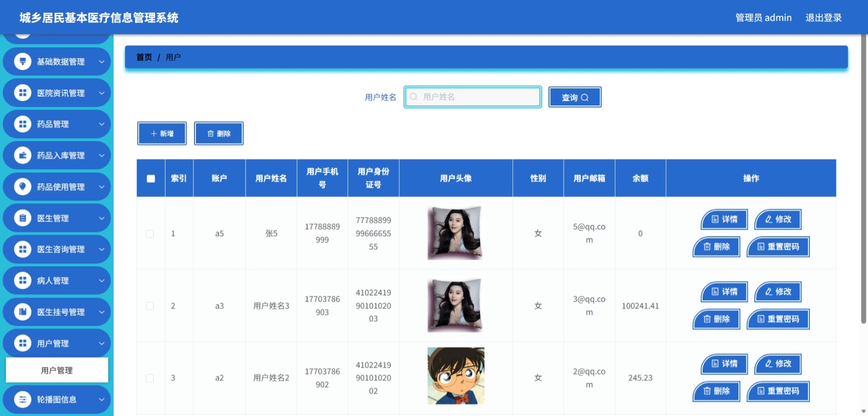The image size is (868, 416).
Task: Click the 余额 value 100241.41
Action: coord(640,306)
